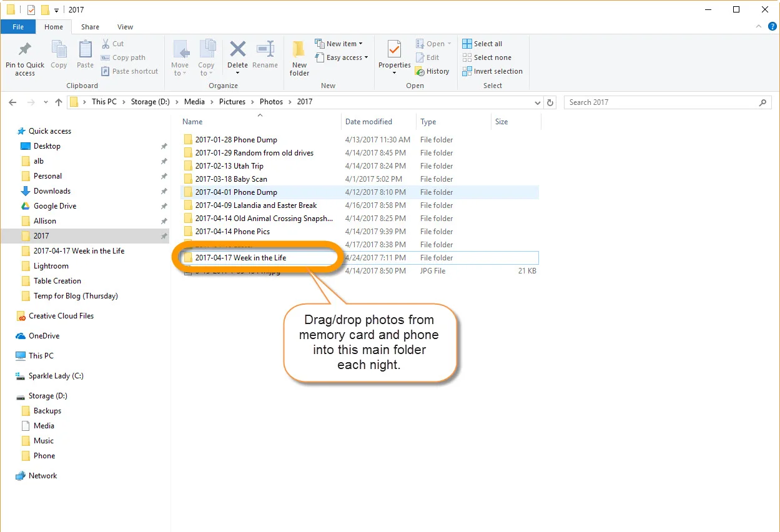The image size is (780, 532).
Task: Click Select all in the ribbon
Action: (482, 44)
